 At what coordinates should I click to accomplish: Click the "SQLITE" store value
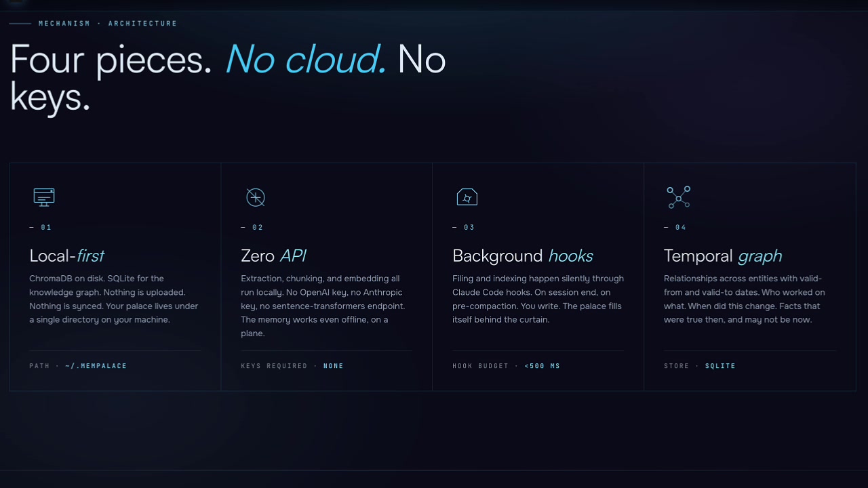click(x=720, y=366)
